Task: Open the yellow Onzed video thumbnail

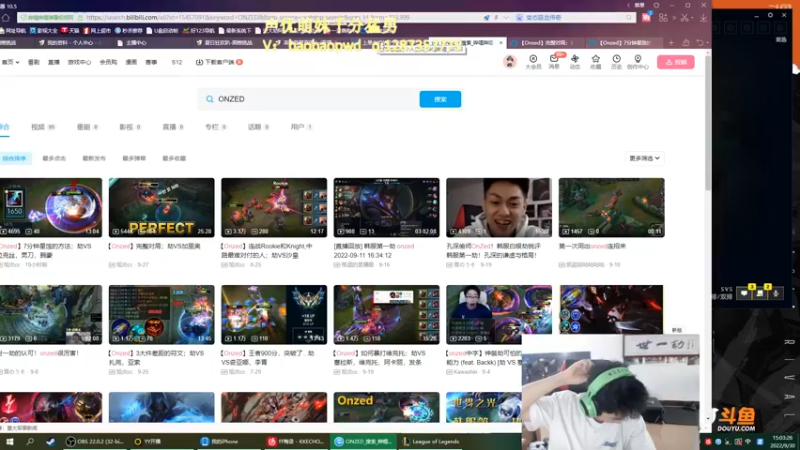Action: (x=386, y=407)
